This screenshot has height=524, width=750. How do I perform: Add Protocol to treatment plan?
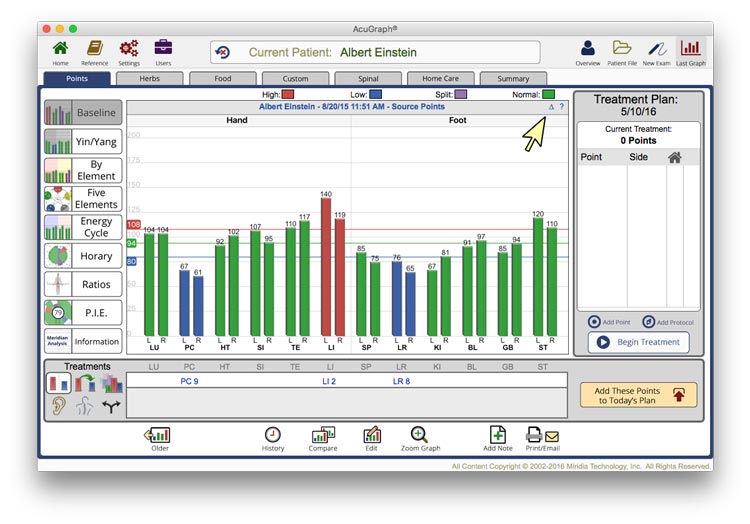point(668,322)
